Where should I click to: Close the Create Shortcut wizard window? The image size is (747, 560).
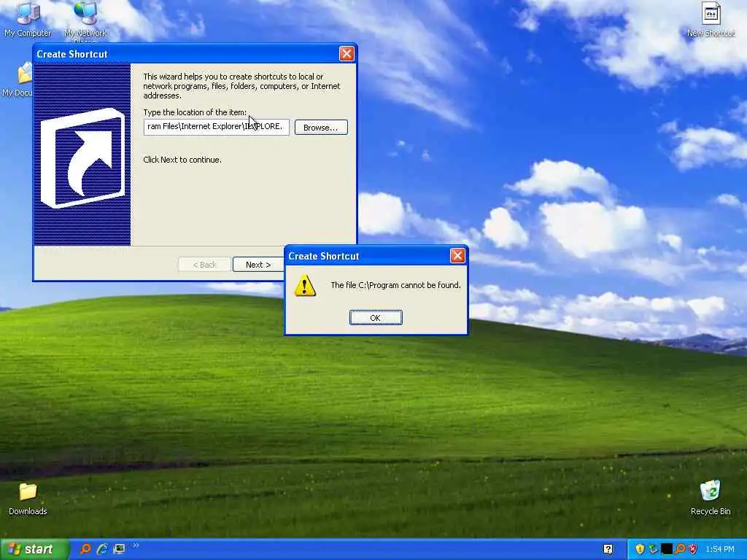(347, 53)
